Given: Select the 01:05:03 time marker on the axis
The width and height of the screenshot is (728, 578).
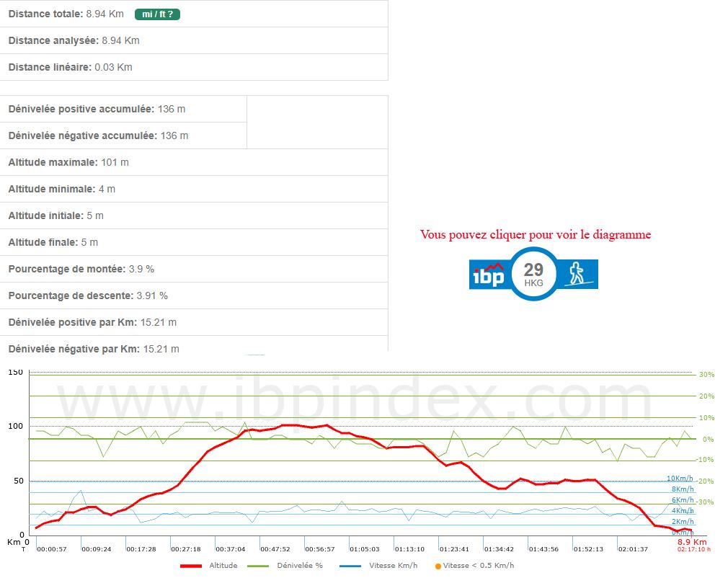Looking at the screenshot, I should pos(365,548).
